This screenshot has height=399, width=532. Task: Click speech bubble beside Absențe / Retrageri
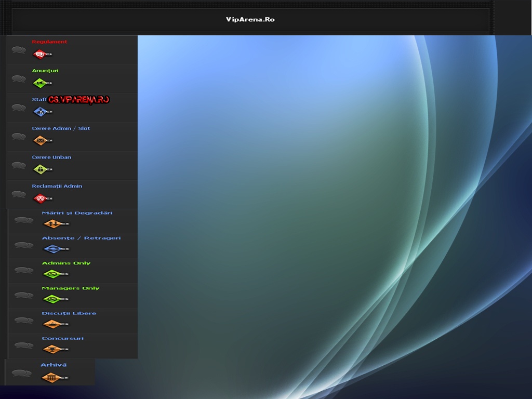pos(24,245)
